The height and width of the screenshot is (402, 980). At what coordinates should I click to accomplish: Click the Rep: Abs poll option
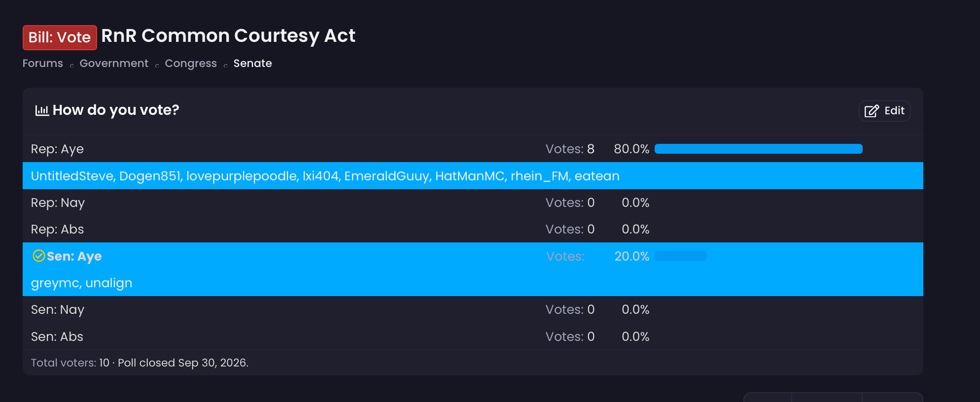point(473,229)
